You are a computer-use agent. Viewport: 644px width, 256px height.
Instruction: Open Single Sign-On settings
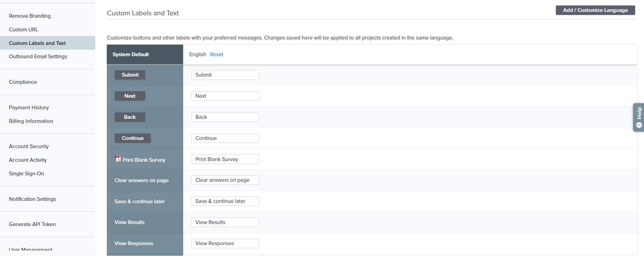point(26,174)
